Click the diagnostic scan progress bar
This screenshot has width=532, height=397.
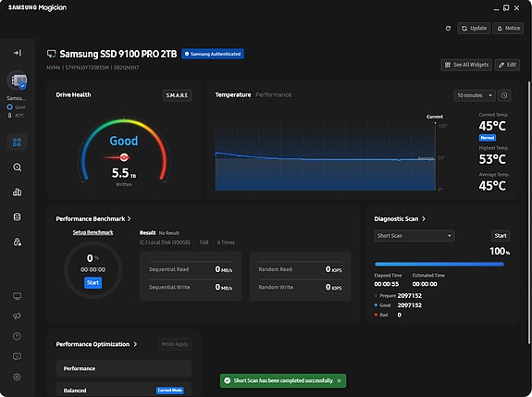click(x=439, y=264)
